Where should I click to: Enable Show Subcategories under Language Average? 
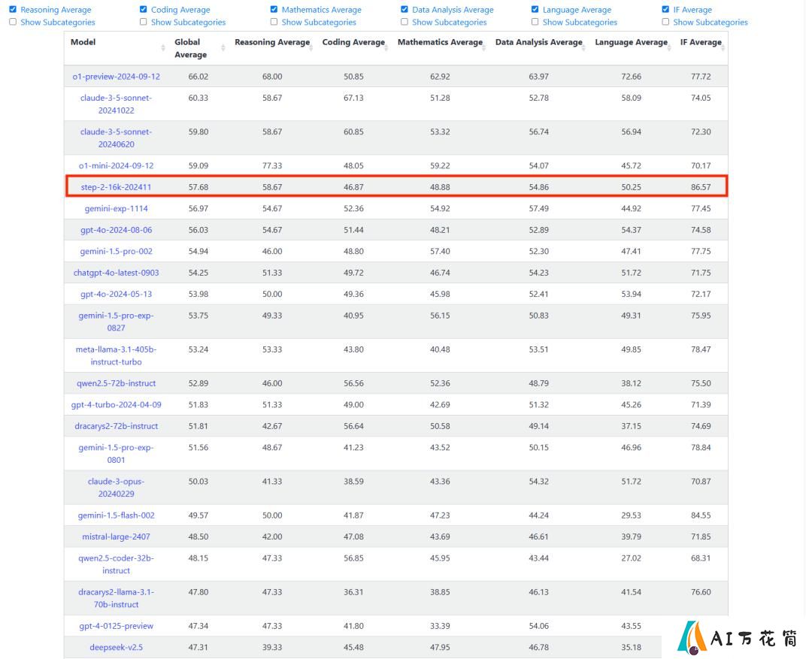point(535,22)
